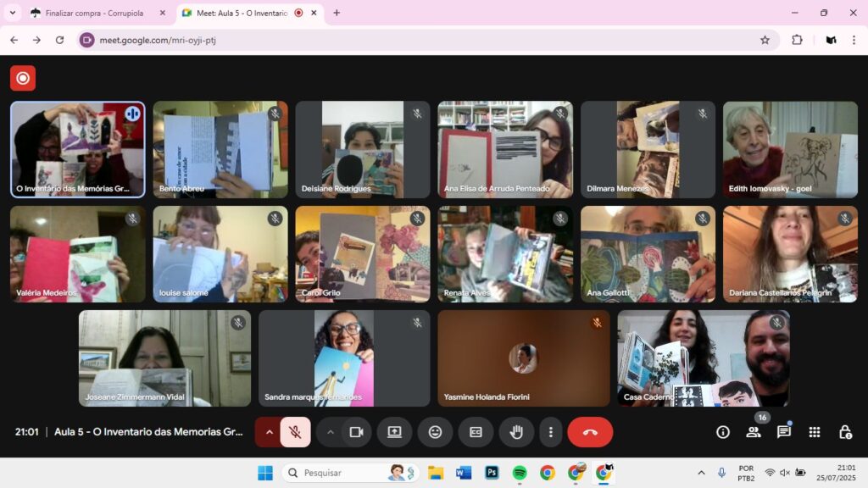Turn on closed captions

476,432
